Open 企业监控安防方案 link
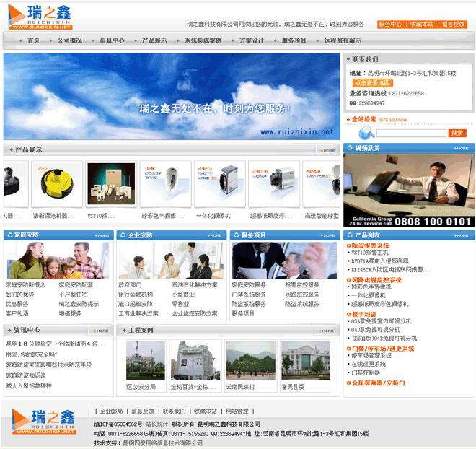476x449 pixels. coord(195,313)
